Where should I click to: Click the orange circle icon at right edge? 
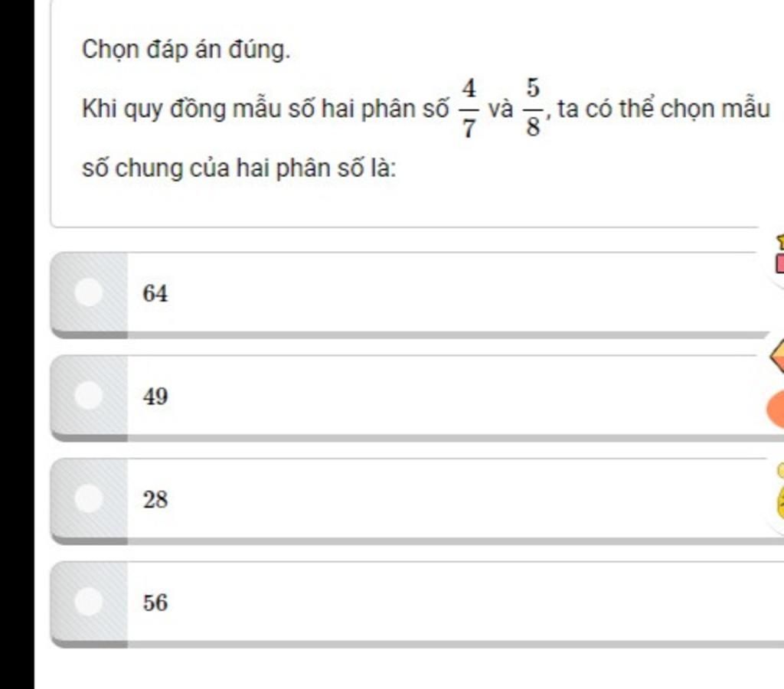(x=775, y=410)
